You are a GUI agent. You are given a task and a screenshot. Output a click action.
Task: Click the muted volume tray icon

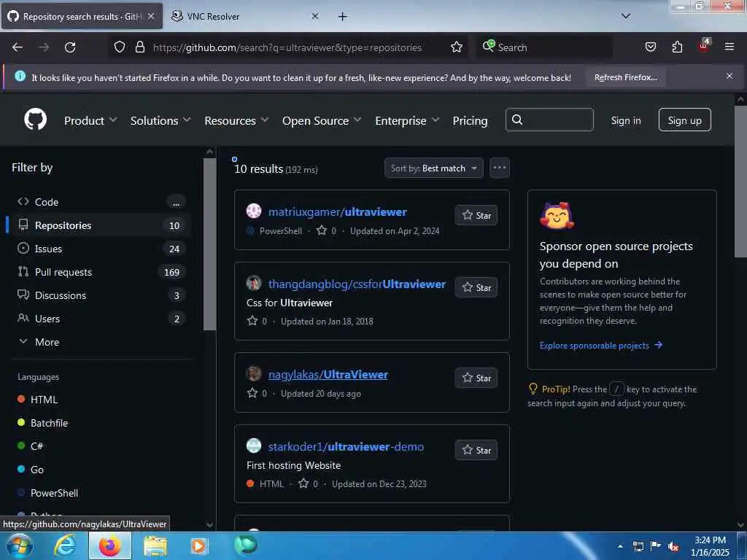673,546
